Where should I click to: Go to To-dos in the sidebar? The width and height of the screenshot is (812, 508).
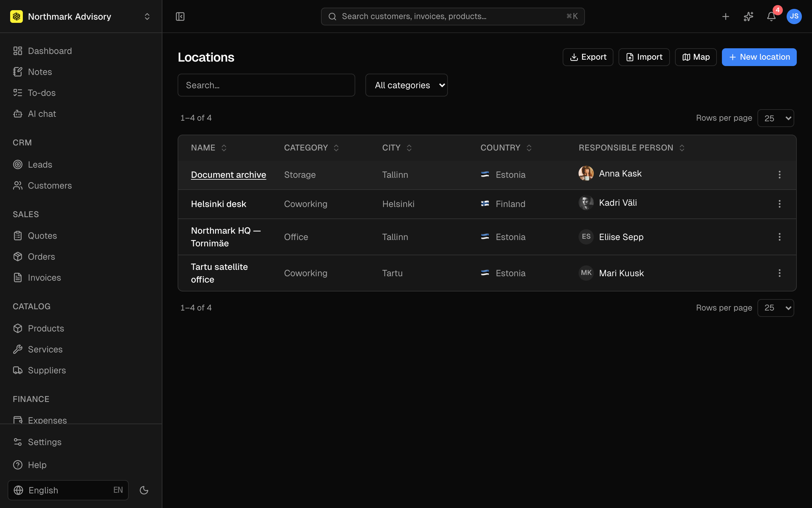(81, 93)
